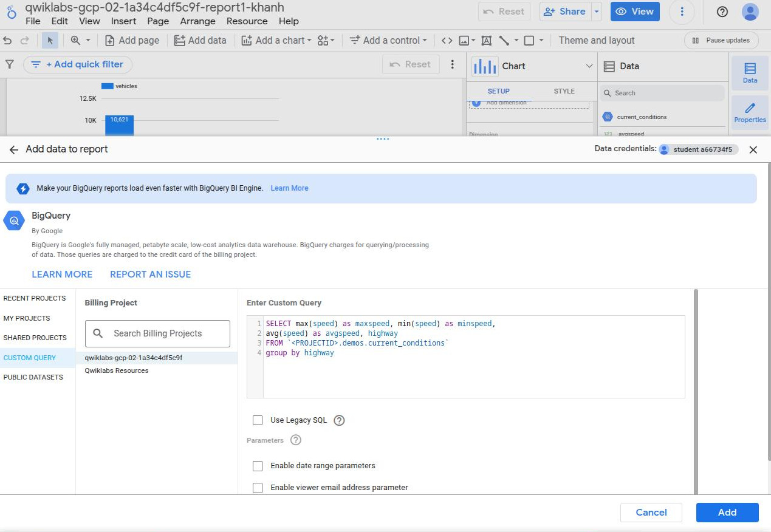Open the user account avatar
771x532 pixels.
click(x=750, y=12)
